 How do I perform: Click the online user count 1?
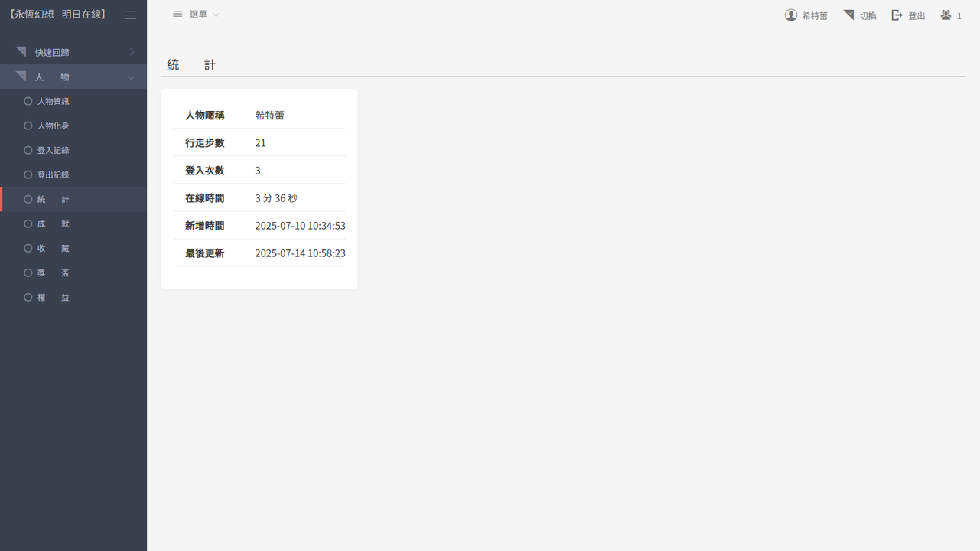click(959, 15)
